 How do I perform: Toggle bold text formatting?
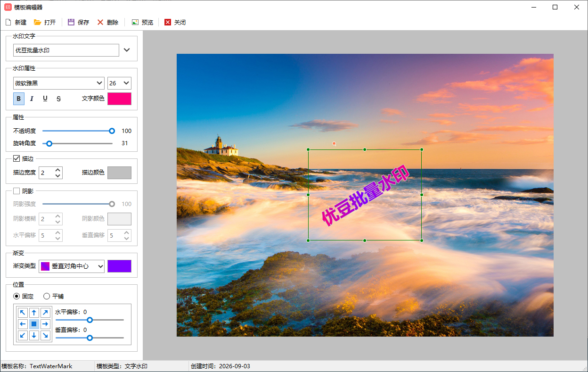(x=19, y=99)
